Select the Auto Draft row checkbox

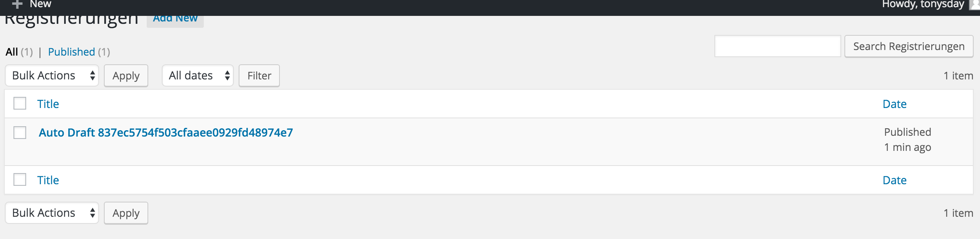20,133
